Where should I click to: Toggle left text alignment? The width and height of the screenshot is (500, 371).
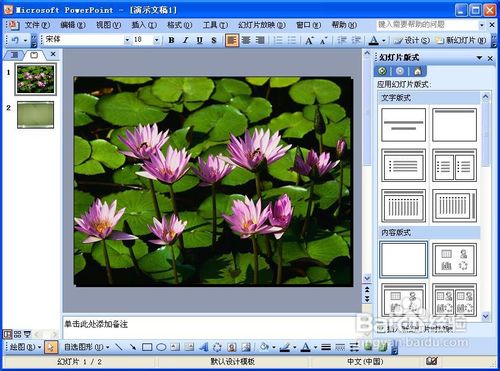(x=232, y=40)
